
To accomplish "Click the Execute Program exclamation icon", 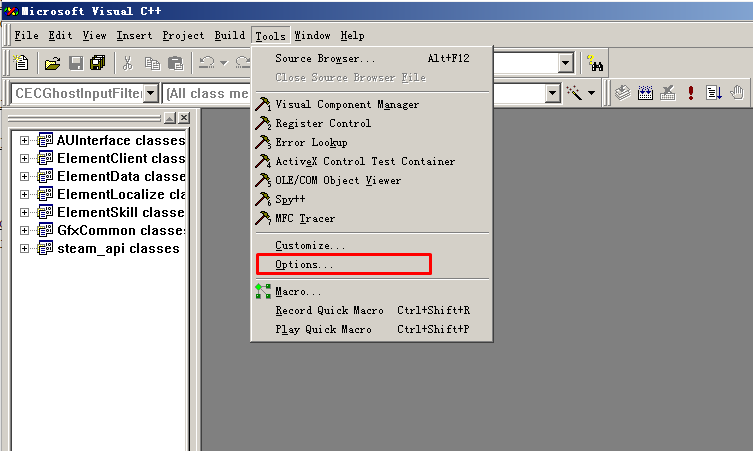I will [x=691, y=92].
